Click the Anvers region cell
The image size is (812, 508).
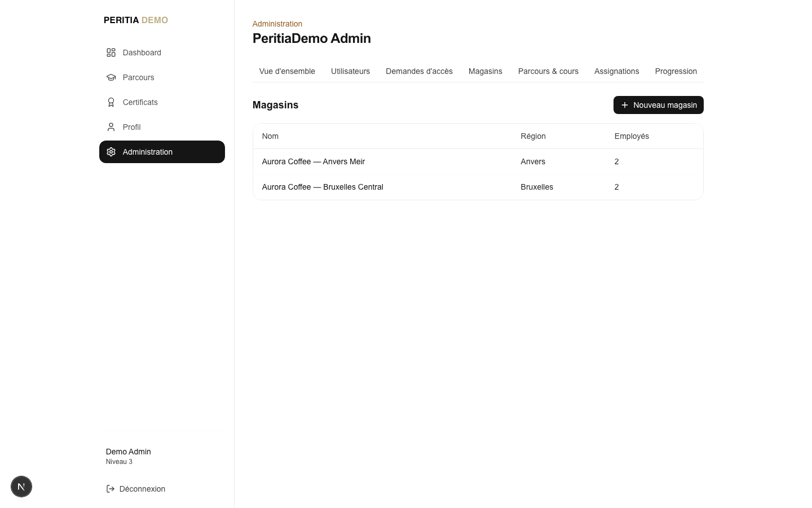[x=533, y=161]
